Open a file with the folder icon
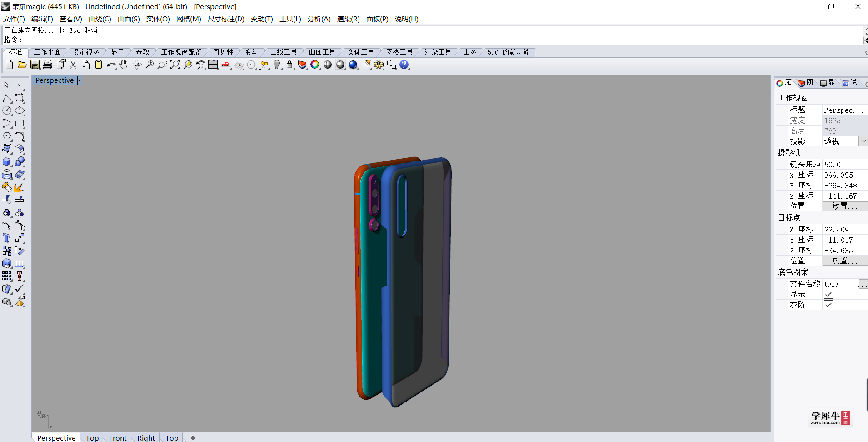Screen dimensions: 868x442 [x=22, y=65]
